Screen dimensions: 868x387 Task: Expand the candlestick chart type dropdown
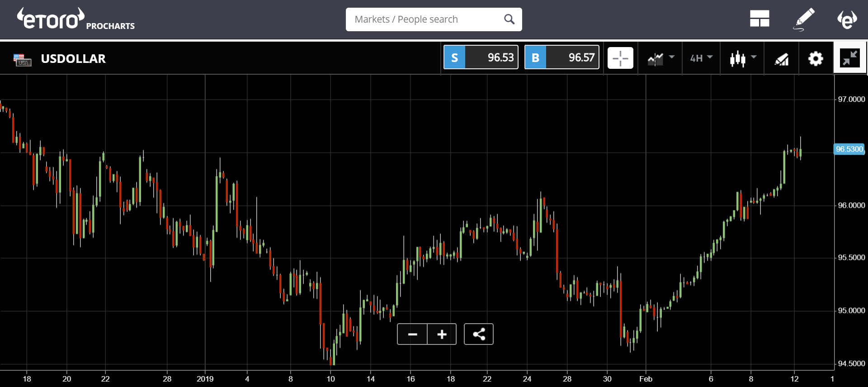tap(742, 58)
